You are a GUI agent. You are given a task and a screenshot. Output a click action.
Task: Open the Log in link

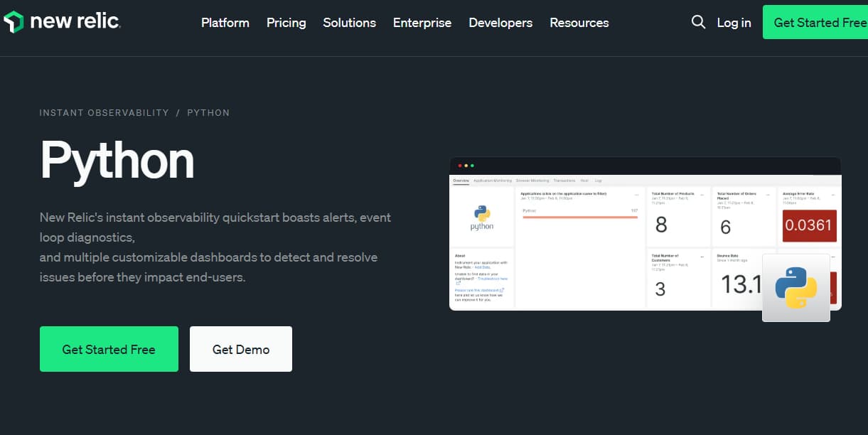tap(734, 22)
